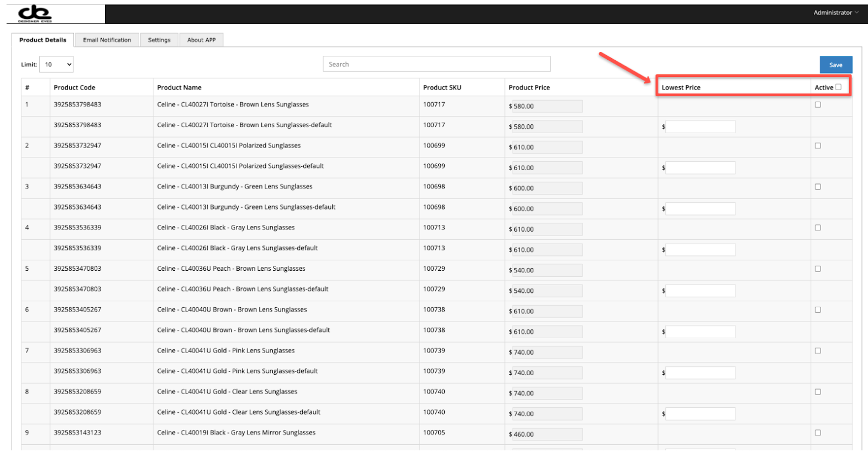Click the Lowest Price column header
The height and width of the screenshot is (462, 868).
tap(681, 88)
